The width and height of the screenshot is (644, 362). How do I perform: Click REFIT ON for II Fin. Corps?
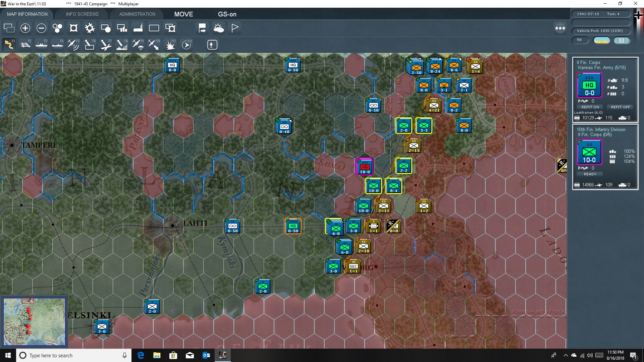[590, 107]
